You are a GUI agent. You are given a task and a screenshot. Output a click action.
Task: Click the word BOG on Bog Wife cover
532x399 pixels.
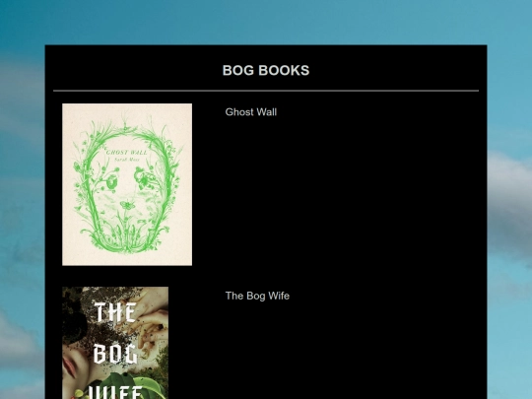click(x=115, y=354)
